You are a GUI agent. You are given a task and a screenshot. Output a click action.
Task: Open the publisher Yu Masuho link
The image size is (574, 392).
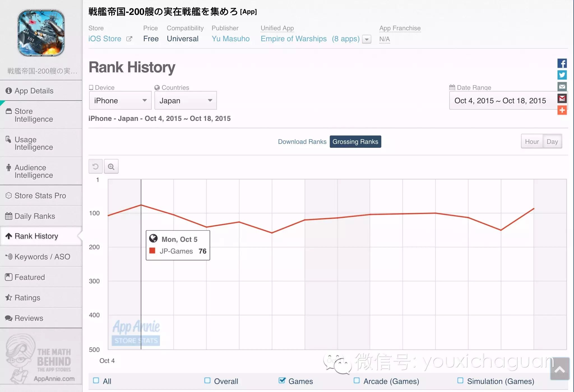click(231, 39)
